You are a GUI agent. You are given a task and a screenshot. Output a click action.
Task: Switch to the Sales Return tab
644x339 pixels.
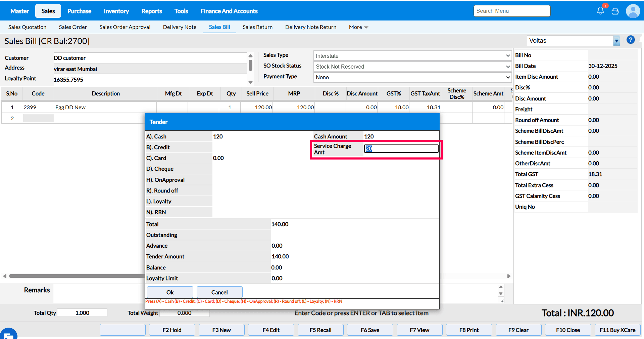[x=257, y=27]
